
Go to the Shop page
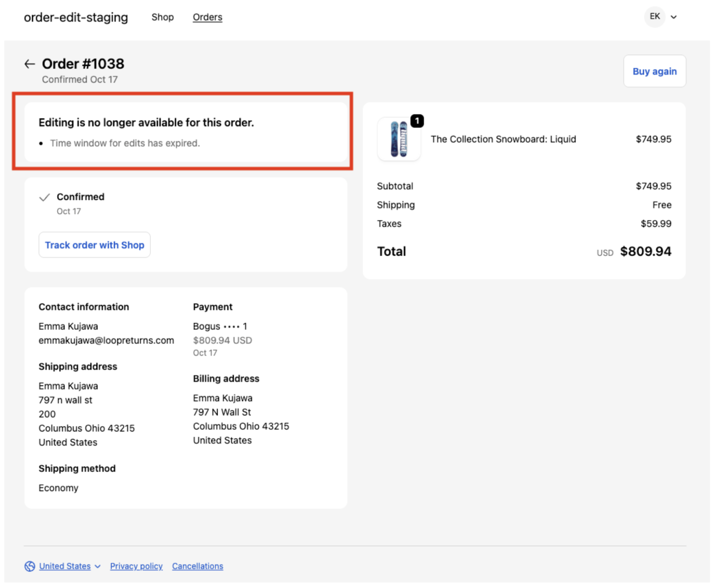pyautogui.click(x=162, y=17)
